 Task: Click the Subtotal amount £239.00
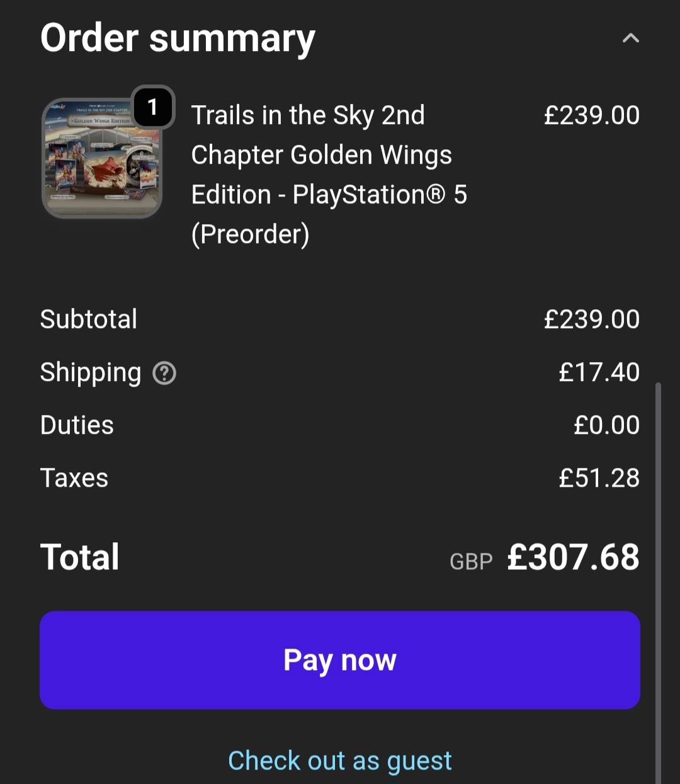[x=591, y=319]
